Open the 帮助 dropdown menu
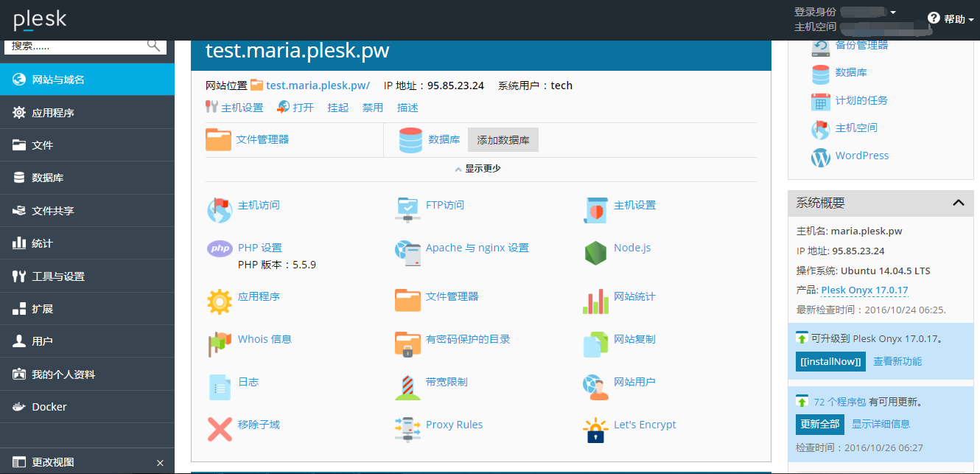Screen dimensions: 980x474 [951, 18]
